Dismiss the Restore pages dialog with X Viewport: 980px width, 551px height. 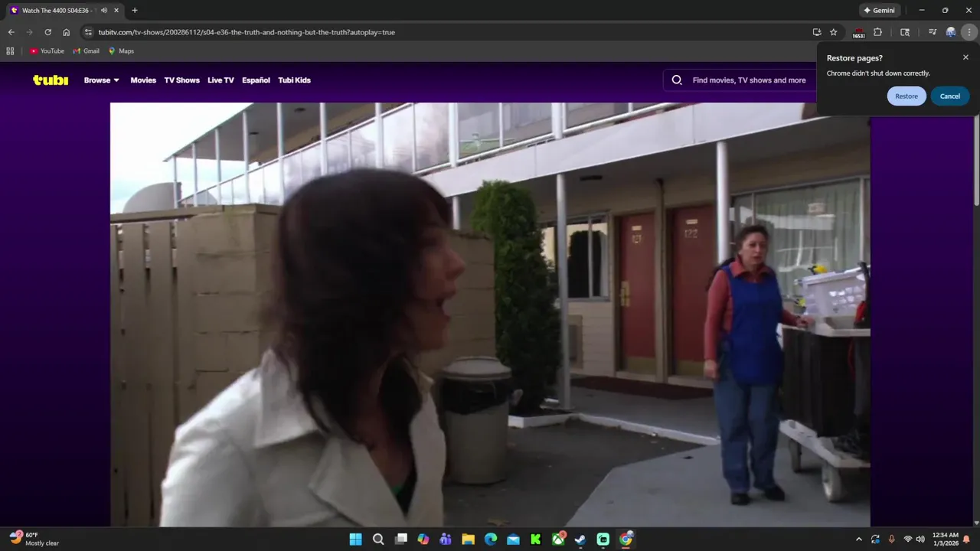[965, 57]
